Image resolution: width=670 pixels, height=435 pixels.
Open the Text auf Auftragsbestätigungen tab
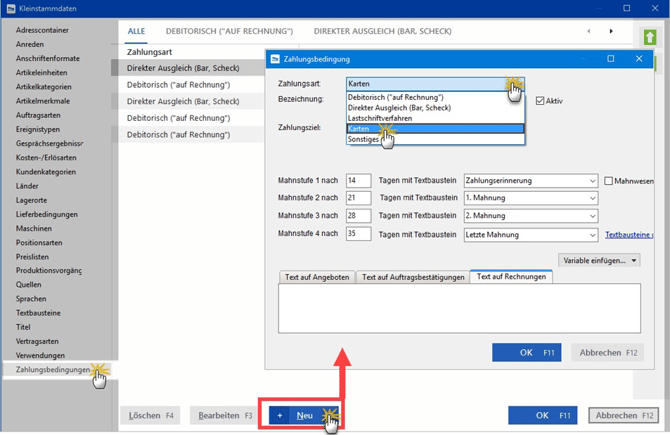tap(413, 277)
